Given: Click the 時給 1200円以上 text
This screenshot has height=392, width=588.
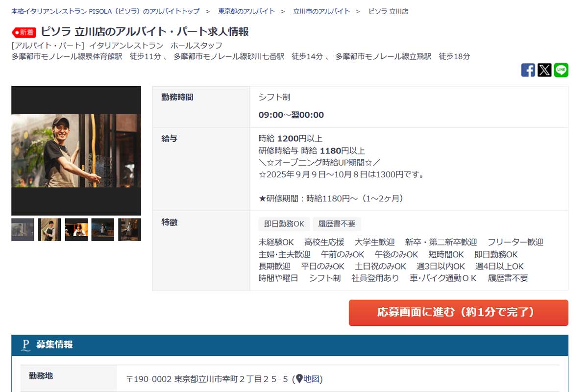Looking at the screenshot, I should pyautogui.click(x=291, y=139).
